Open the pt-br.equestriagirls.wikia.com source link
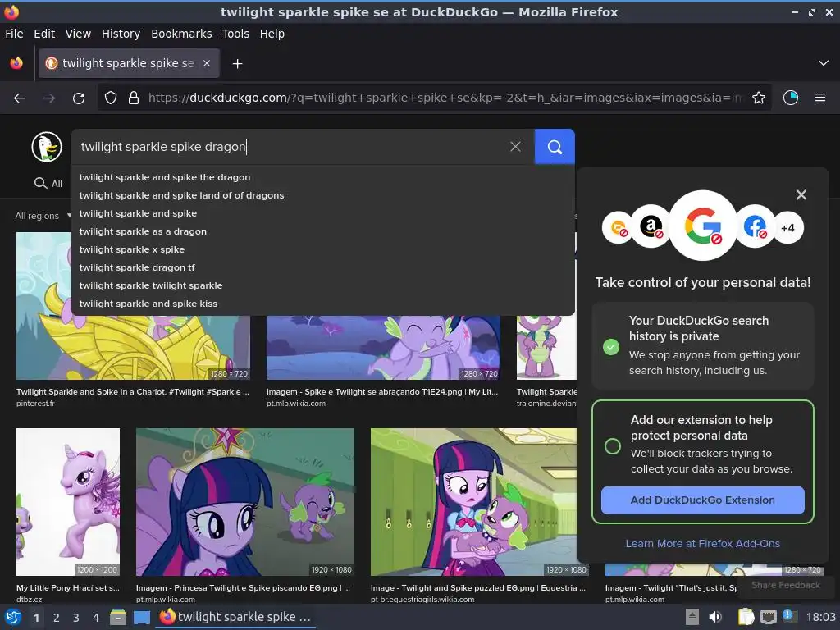Image resolution: width=840 pixels, height=630 pixels. click(422, 600)
